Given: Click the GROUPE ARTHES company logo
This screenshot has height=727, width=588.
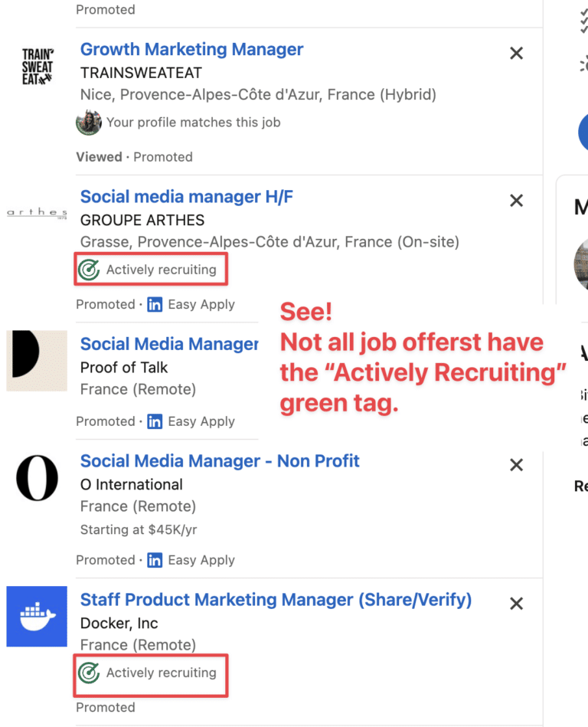Looking at the screenshot, I should point(35,212).
